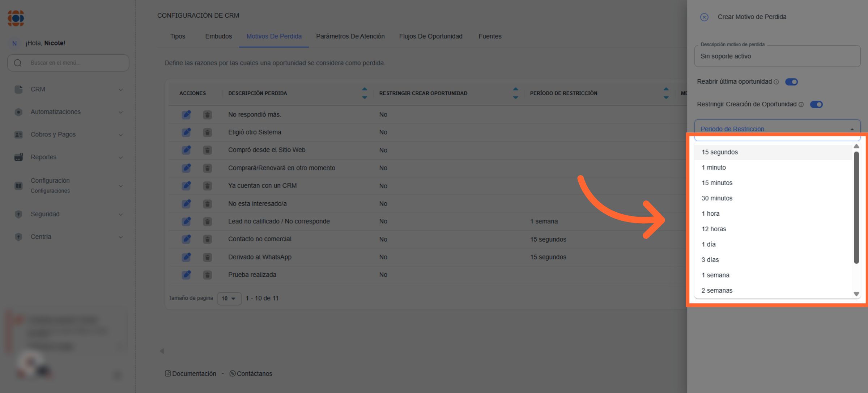Toggle Reabrir última oportunidad switch
This screenshot has height=393, width=868.
791,82
